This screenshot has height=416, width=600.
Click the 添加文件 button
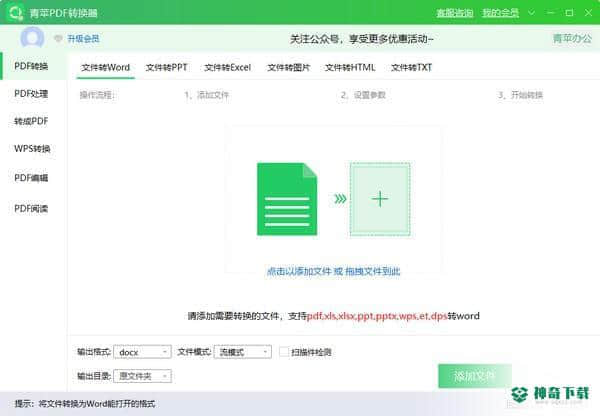(x=474, y=376)
